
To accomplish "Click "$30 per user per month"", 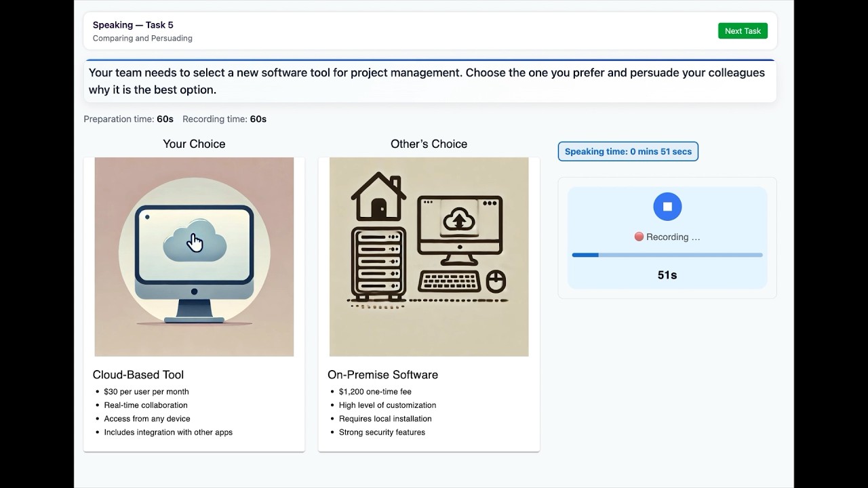I will [146, 392].
